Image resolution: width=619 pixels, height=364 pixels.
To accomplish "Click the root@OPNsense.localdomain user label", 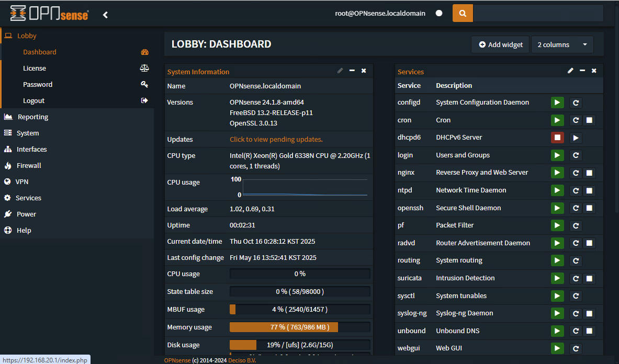I will (380, 14).
